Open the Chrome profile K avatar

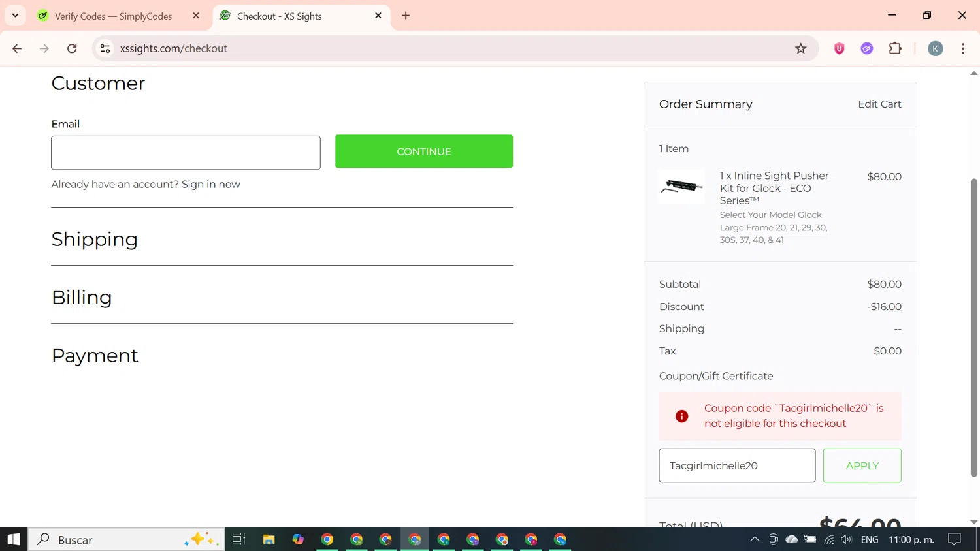point(936,48)
